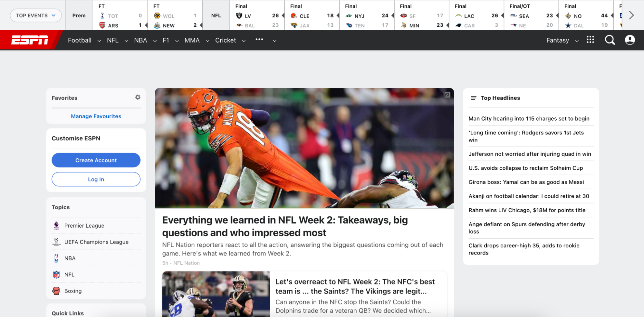Screen dimensions: 644x317
Task: Click Raiders logo in LV score
Action: tap(239, 15)
